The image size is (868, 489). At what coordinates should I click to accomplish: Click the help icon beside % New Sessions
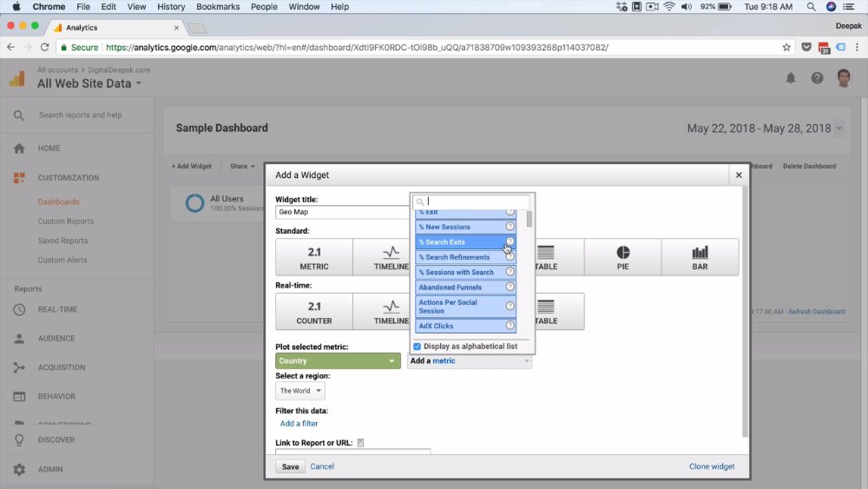pyautogui.click(x=510, y=227)
